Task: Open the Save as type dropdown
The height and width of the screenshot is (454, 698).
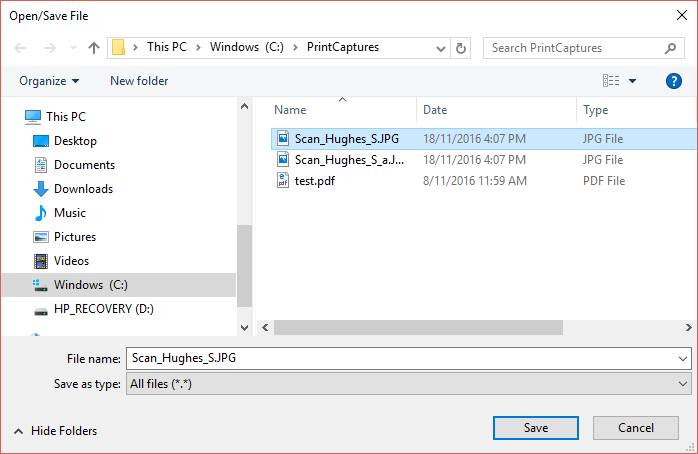Action: 409,384
